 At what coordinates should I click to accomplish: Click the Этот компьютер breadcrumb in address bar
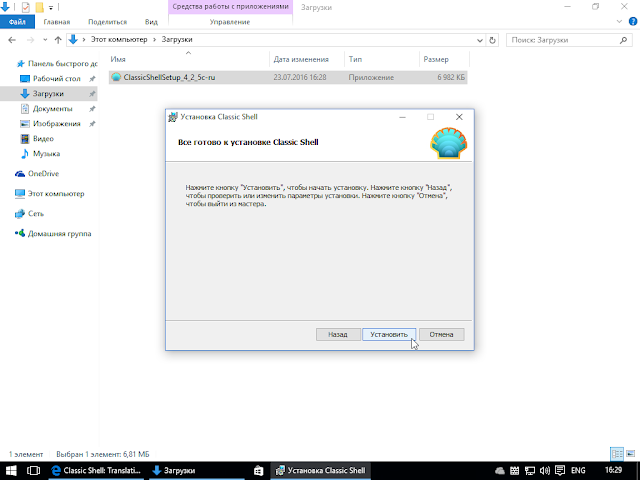119,40
